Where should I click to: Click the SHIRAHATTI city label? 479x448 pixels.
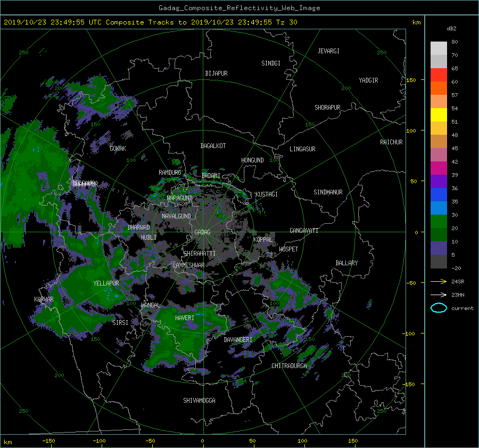200,254
